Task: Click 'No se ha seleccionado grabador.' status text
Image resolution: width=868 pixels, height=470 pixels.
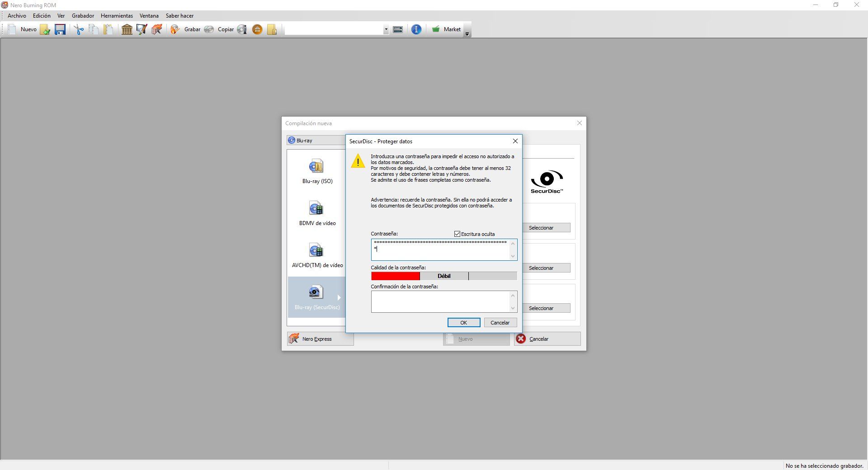Action: pyautogui.click(x=825, y=466)
